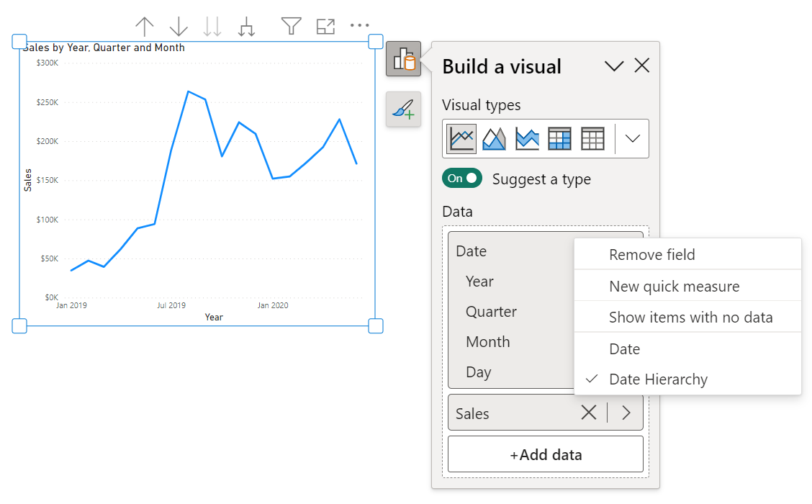Image resolution: width=812 pixels, height=504 pixels.
Task: Select the line chart visual type
Action: 461,139
